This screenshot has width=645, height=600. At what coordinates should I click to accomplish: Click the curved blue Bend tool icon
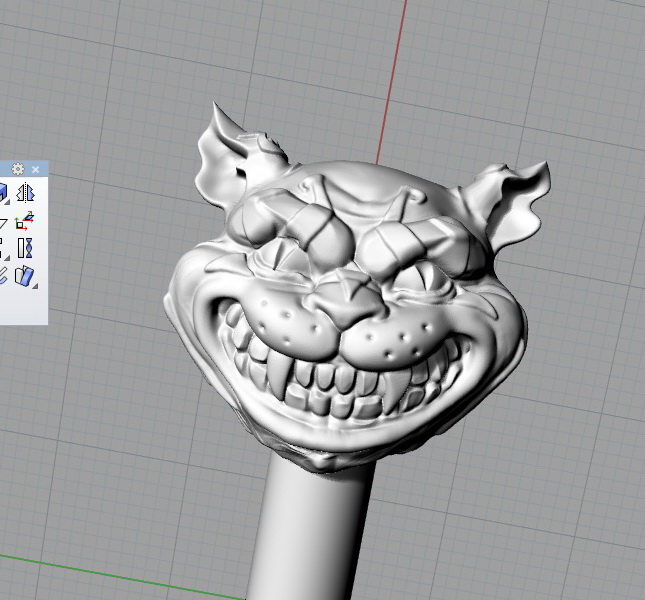coord(3,275)
